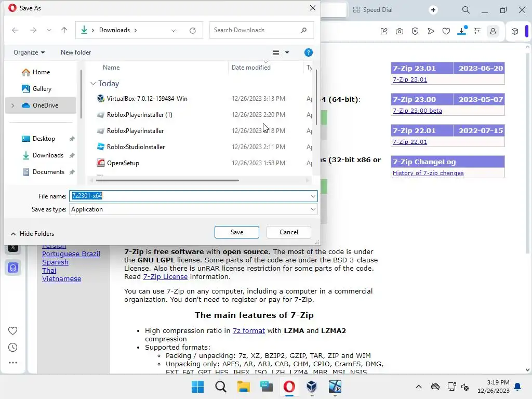Open Opera sidebar history clock
The width and height of the screenshot is (532, 399).
coord(12,347)
